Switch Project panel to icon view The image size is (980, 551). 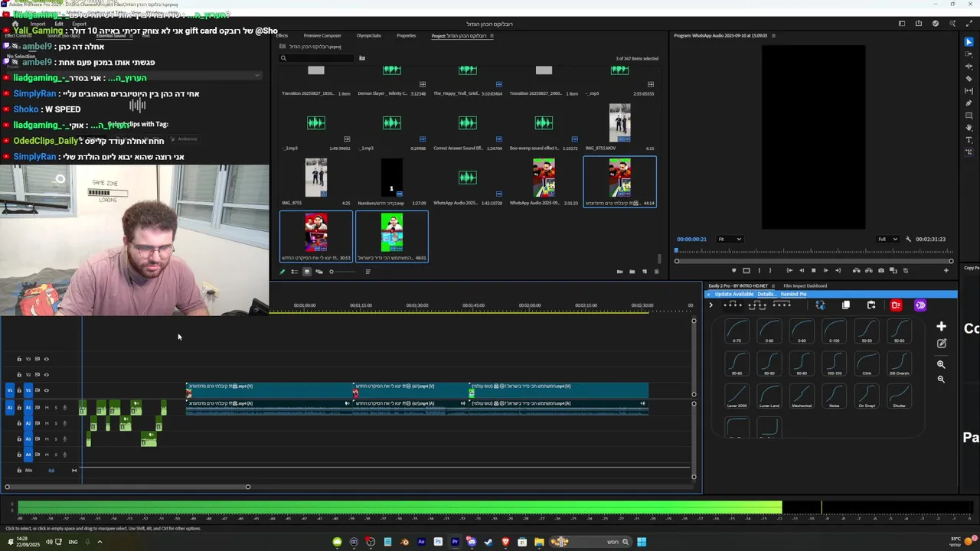tap(306, 272)
